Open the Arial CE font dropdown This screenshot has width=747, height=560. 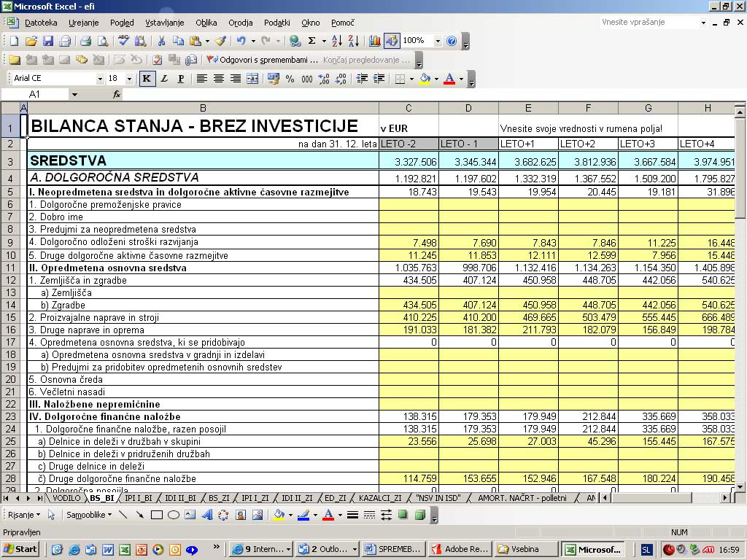[100, 79]
